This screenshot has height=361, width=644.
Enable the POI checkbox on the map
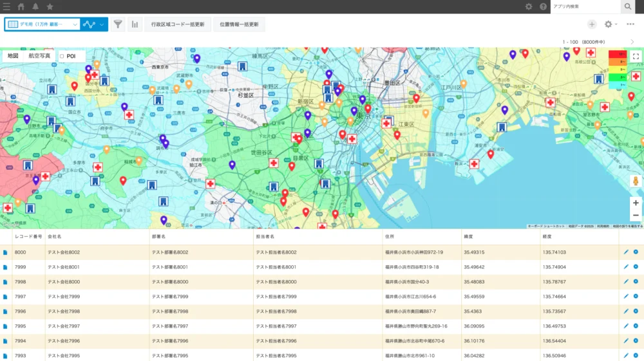tap(62, 57)
